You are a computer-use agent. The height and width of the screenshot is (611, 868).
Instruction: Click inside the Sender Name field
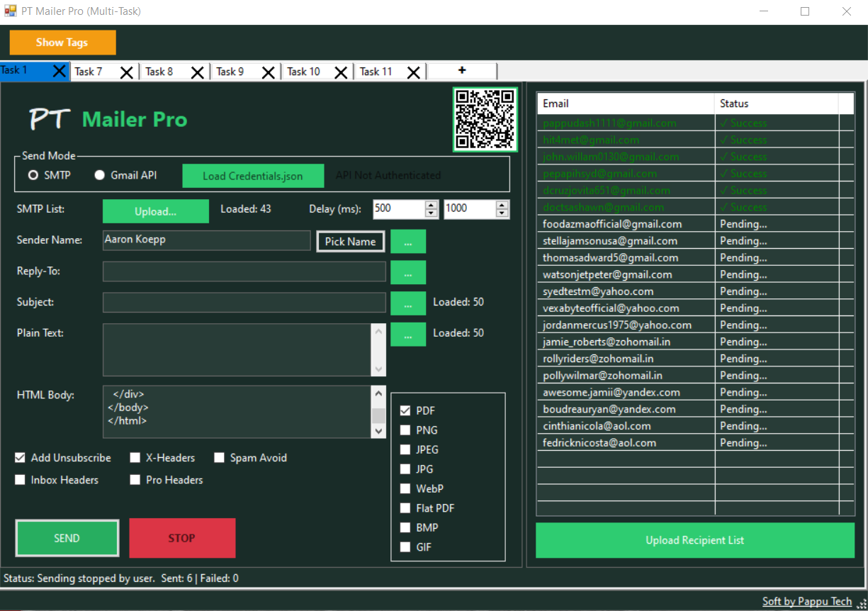click(x=205, y=241)
